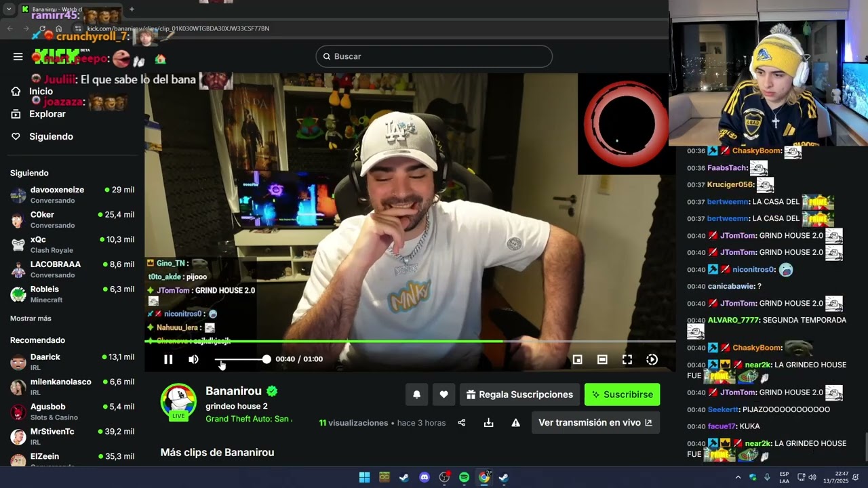Toggle the hamburger sidebar menu
The height and width of the screenshot is (488, 868).
coord(18,56)
